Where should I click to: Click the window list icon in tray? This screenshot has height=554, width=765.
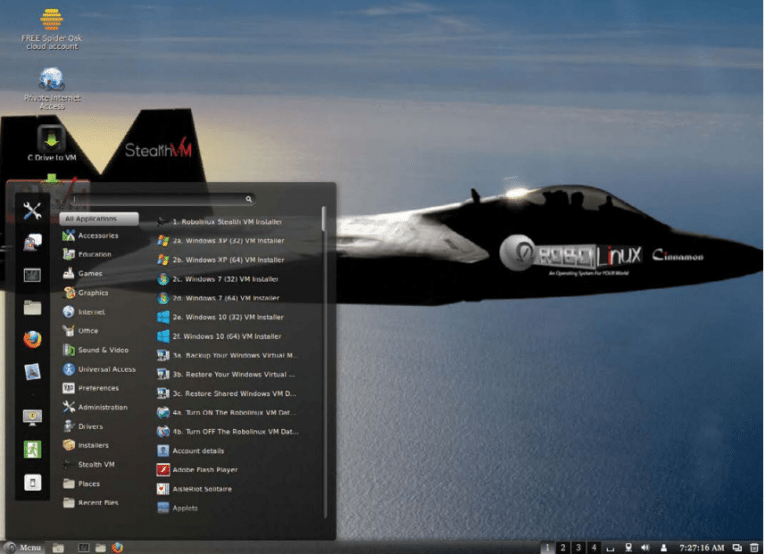[738, 548]
